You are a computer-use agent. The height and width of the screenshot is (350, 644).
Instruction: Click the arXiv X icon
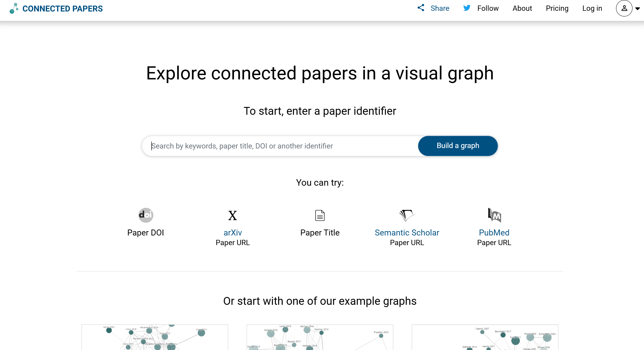(x=233, y=216)
